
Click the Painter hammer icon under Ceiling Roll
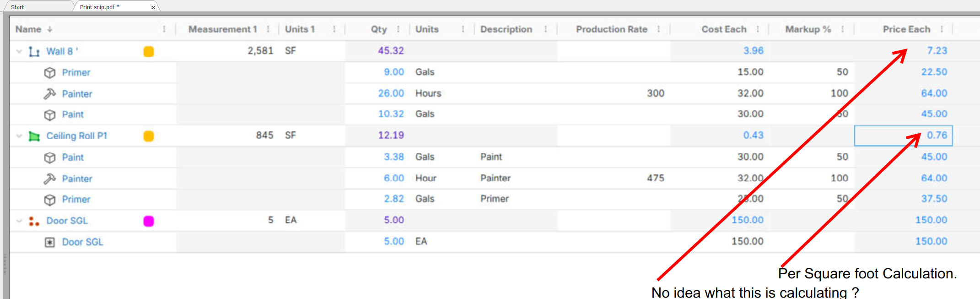pyautogui.click(x=49, y=179)
